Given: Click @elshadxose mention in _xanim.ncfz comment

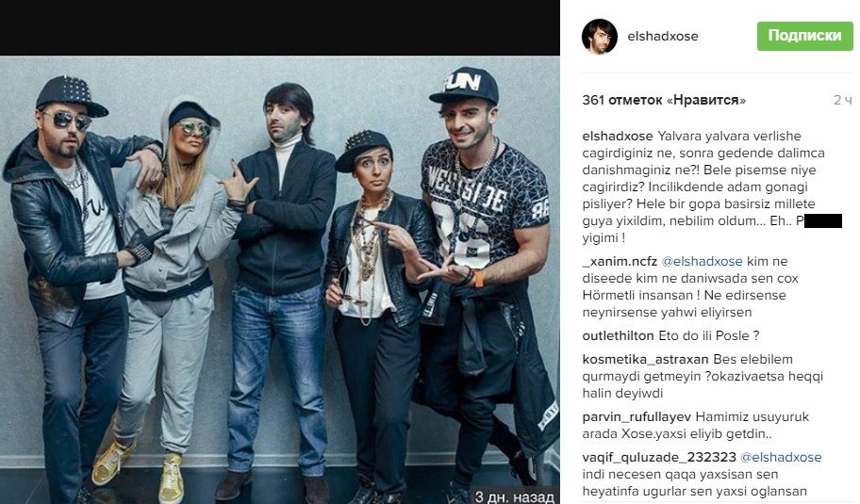Looking at the screenshot, I should [702, 261].
